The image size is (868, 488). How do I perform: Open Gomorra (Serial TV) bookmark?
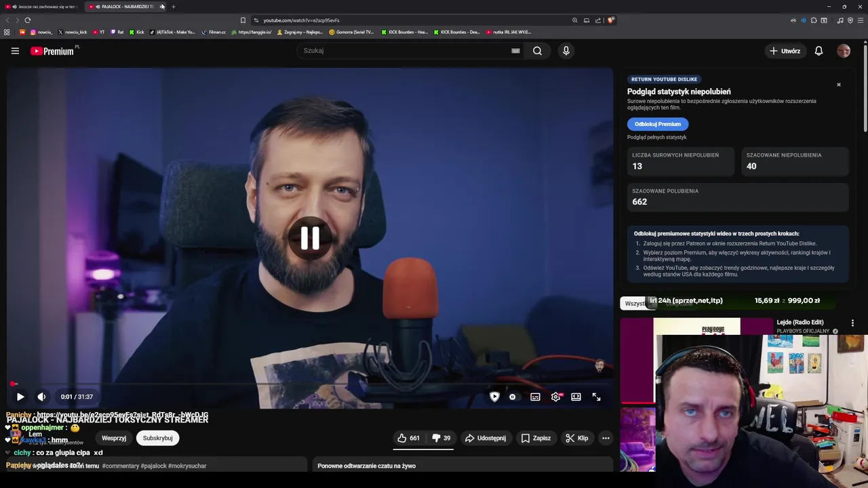coord(351,32)
